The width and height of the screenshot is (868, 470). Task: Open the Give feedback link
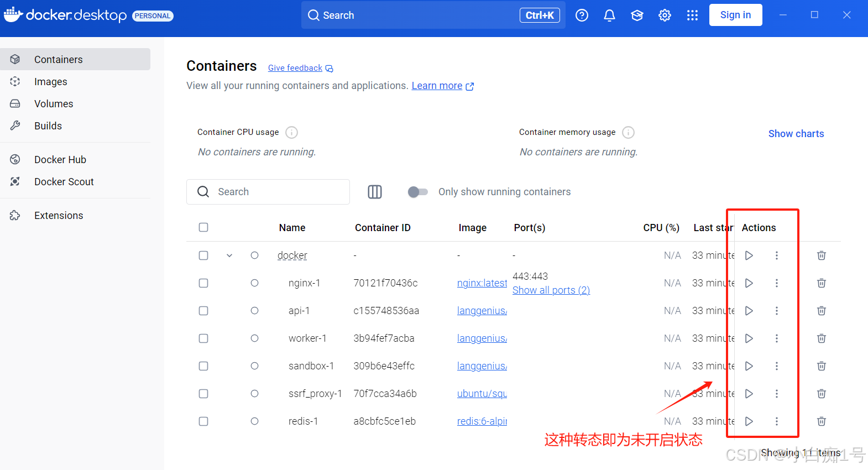[x=300, y=68]
